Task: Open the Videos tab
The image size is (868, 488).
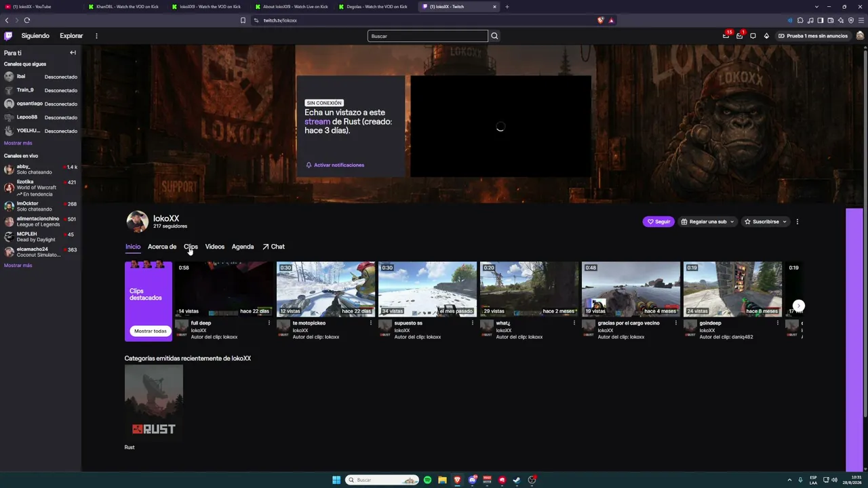Action: 215,247
